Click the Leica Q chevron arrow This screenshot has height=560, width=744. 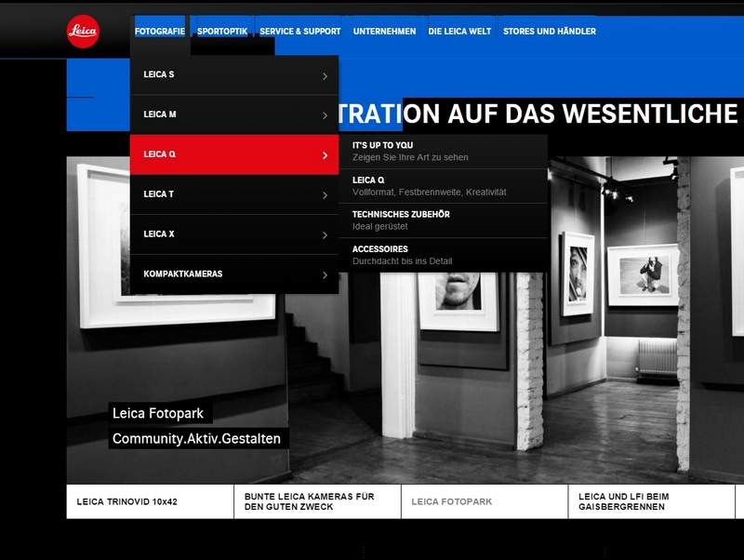tap(324, 155)
